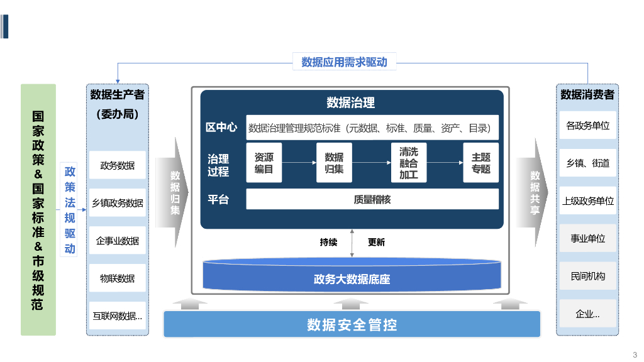Screen dimensions: 644x362
Task: Click the 区中心 label
Action: click(221, 127)
